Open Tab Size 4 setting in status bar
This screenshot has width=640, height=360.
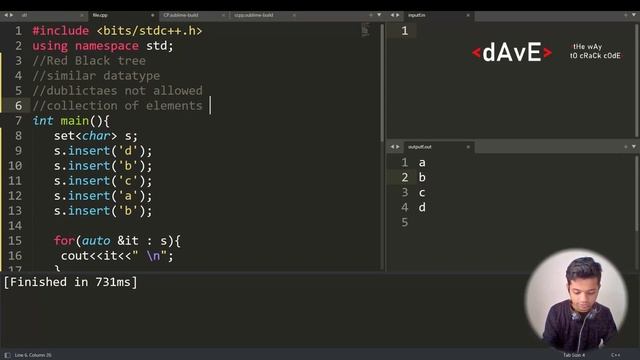tap(574, 355)
